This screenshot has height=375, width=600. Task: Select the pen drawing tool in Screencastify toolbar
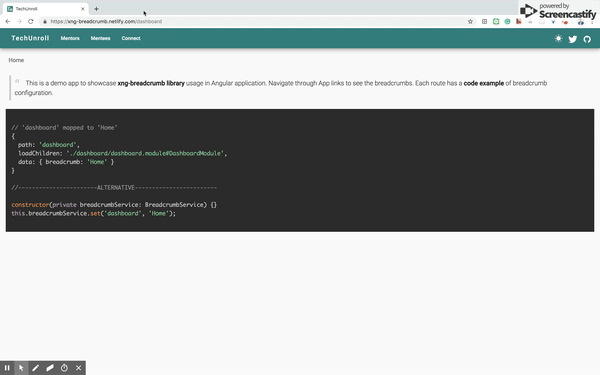pyautogui.click(x=35, y=368)
